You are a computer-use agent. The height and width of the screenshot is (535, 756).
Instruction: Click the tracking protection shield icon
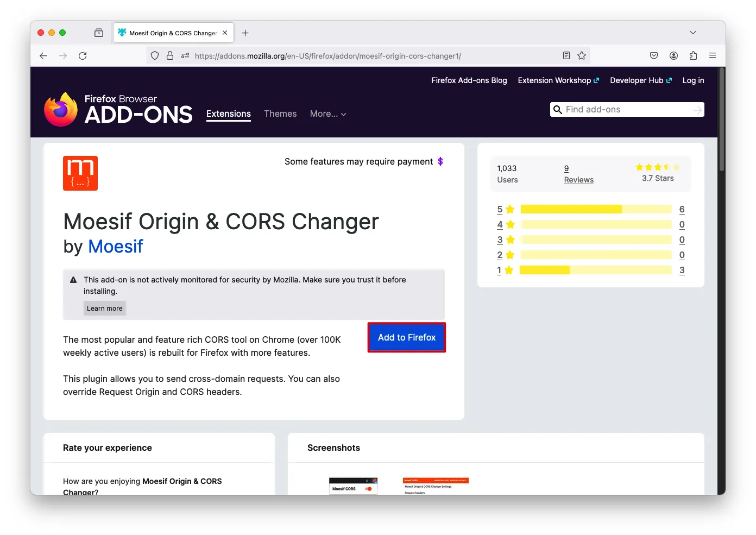pyautogui.click(x=155, y=56)
